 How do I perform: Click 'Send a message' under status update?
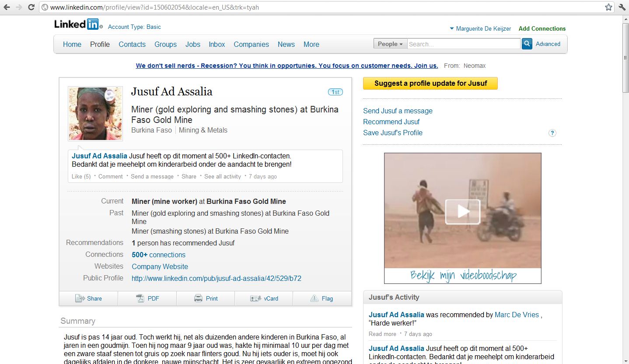click(152, 176)
